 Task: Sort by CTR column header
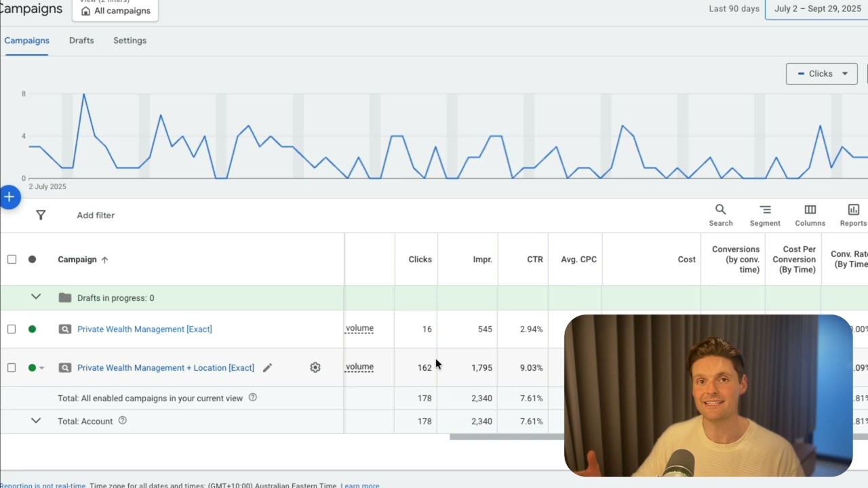(x=535, y=260)
